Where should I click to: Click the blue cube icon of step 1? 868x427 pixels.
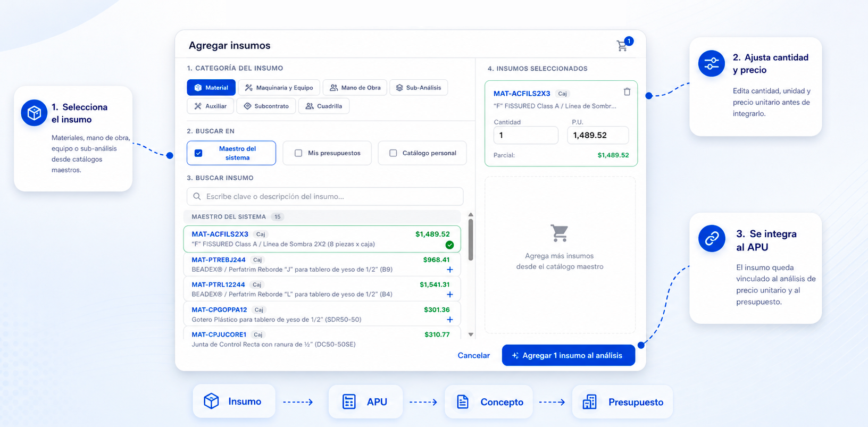(34, 113)
